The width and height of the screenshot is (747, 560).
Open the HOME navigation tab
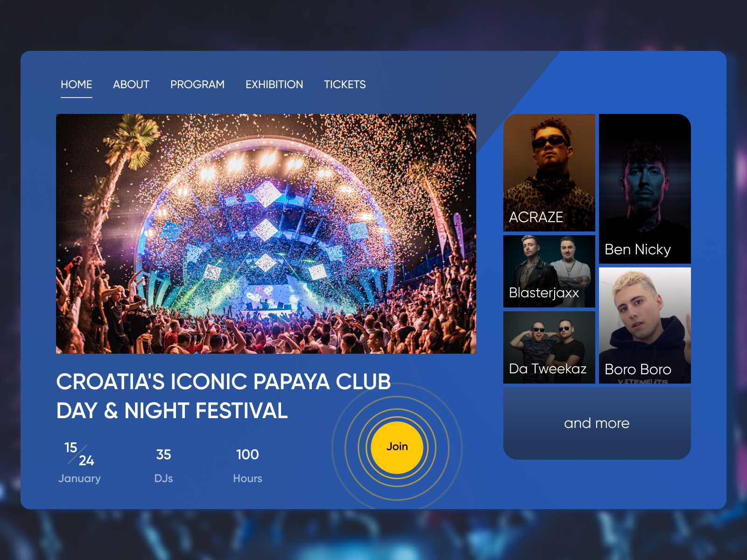pos(77,84)
